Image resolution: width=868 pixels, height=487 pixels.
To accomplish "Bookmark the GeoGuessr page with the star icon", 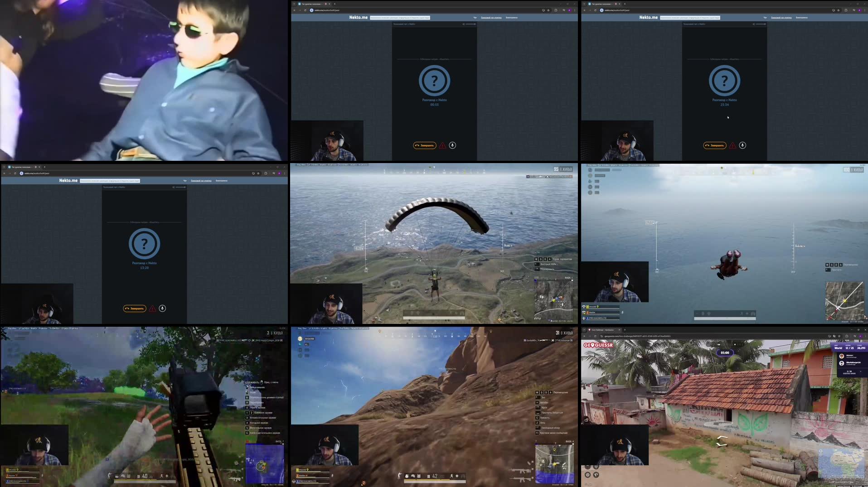I will (839, 336).
